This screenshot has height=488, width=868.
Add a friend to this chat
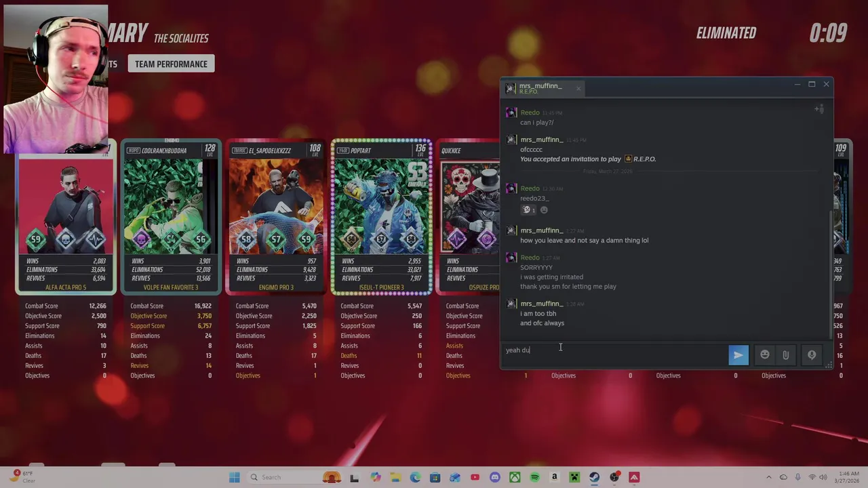tap(819, 109)
